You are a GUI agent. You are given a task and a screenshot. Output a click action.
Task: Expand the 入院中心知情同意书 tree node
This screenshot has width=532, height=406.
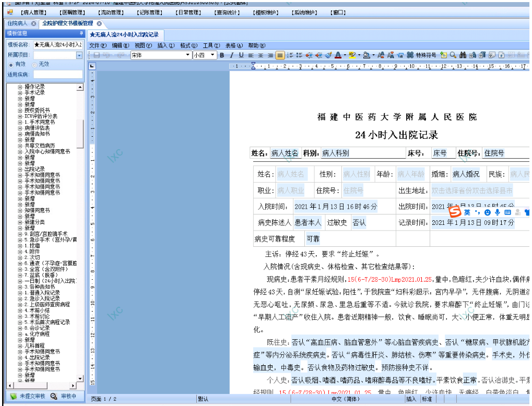[x=20, y=152]
